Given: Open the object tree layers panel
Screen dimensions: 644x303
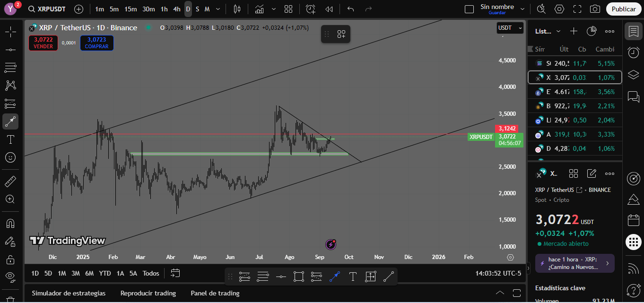Looking at the screenshot, I should click(x=633, y=75).
